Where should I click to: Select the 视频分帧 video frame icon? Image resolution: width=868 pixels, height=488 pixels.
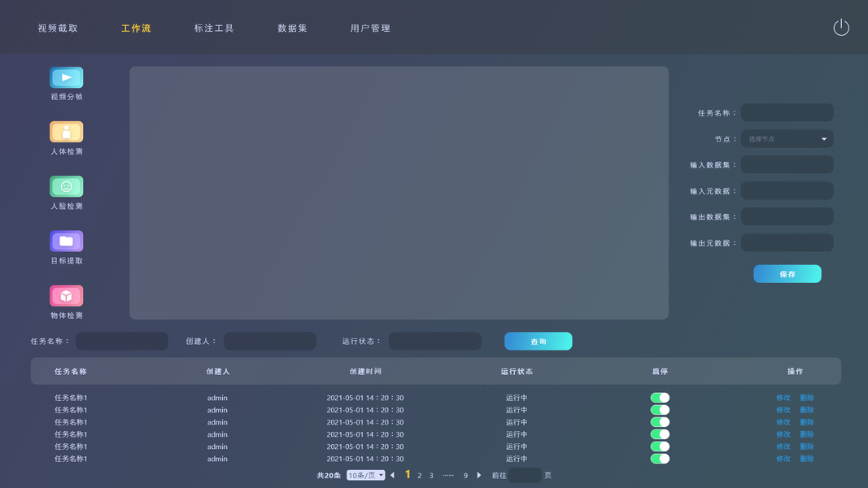(67, 77)
